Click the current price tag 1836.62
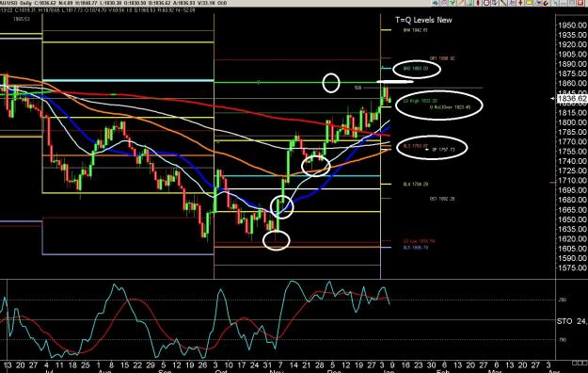The width and height of the screenshot is (588, 373). coord(572,99)
